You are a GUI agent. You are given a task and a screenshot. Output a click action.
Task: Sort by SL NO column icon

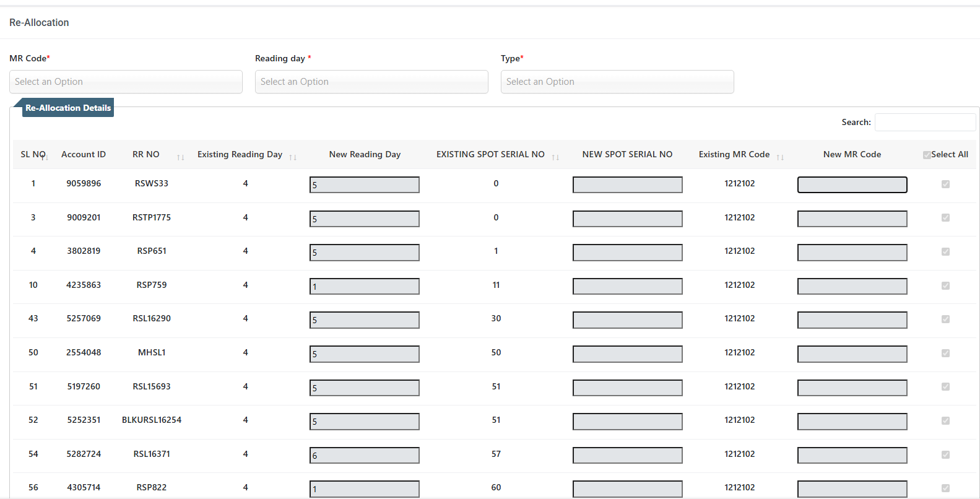[x=45, y=157]
